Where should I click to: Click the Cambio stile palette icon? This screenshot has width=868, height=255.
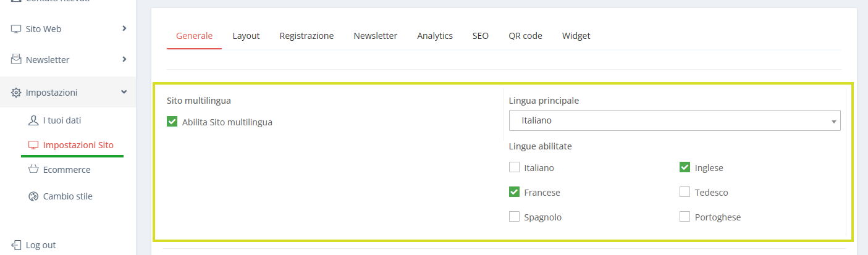click(x=34, y=196)
